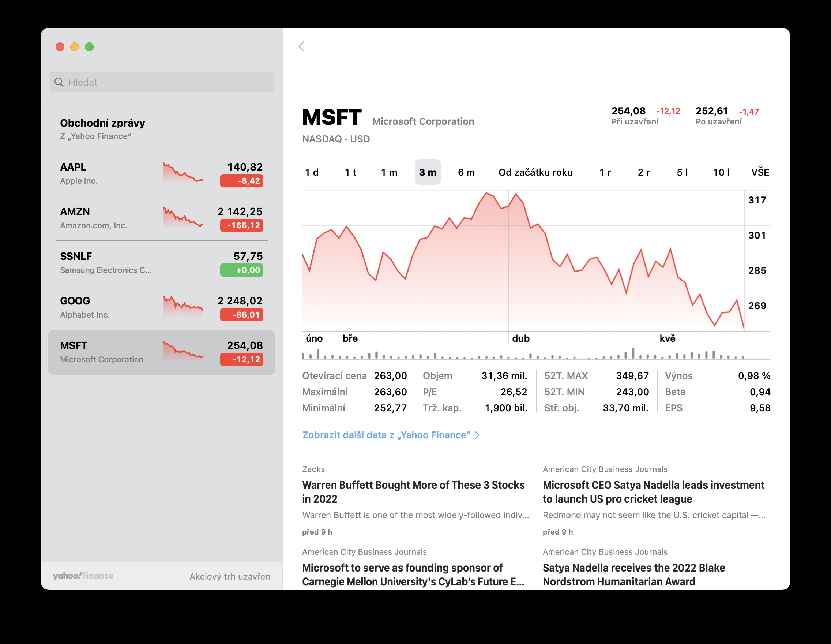Image resolution: width=831 pixels, height=644 pixels.
Task: Toggle AAPL red change badge -8,42
Action: [242, 181]
